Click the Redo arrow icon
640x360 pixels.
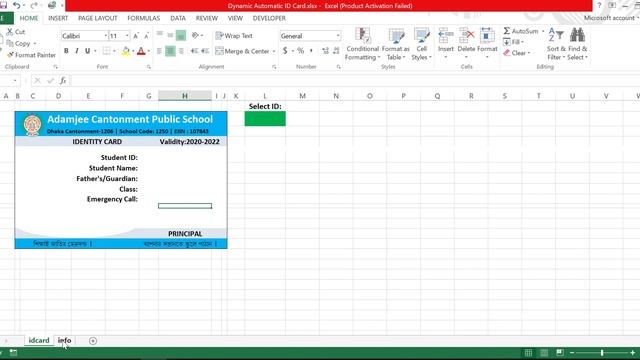34,5
